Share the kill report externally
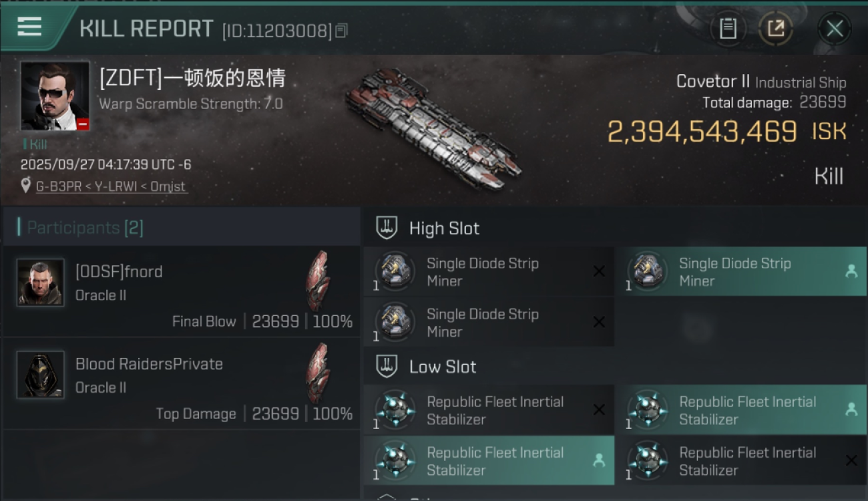This screenshot has height=501, width=868. (775, 29)
